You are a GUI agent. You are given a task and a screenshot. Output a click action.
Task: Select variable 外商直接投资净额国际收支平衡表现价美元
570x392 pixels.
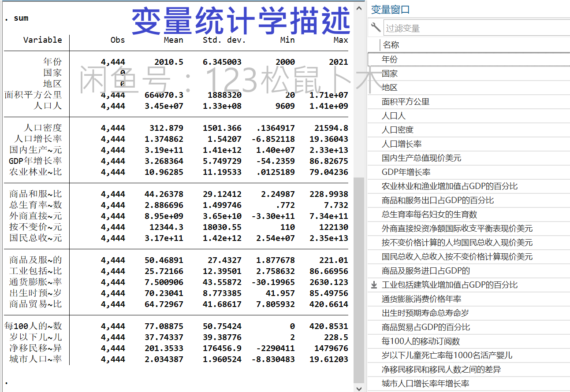(469, 229)
